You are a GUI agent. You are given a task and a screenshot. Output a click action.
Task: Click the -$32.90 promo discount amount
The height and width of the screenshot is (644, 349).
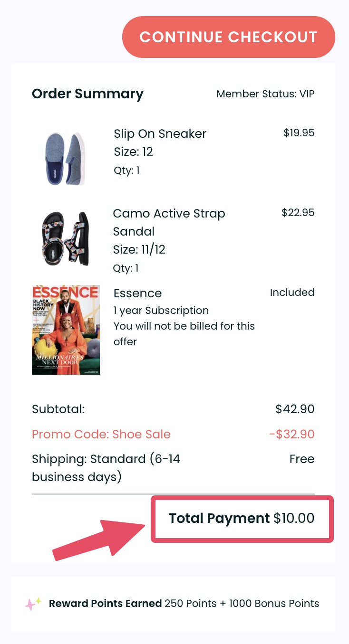coord(291,434)
